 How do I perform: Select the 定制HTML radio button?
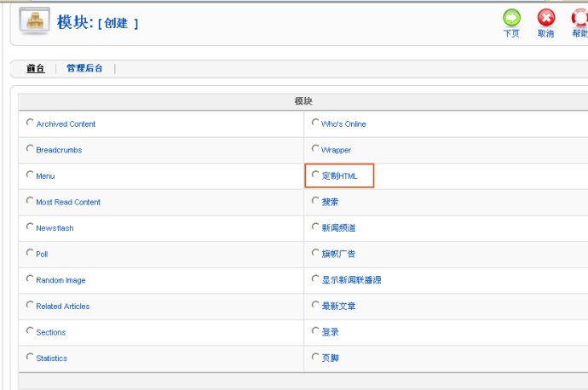[x=315, y=175]
